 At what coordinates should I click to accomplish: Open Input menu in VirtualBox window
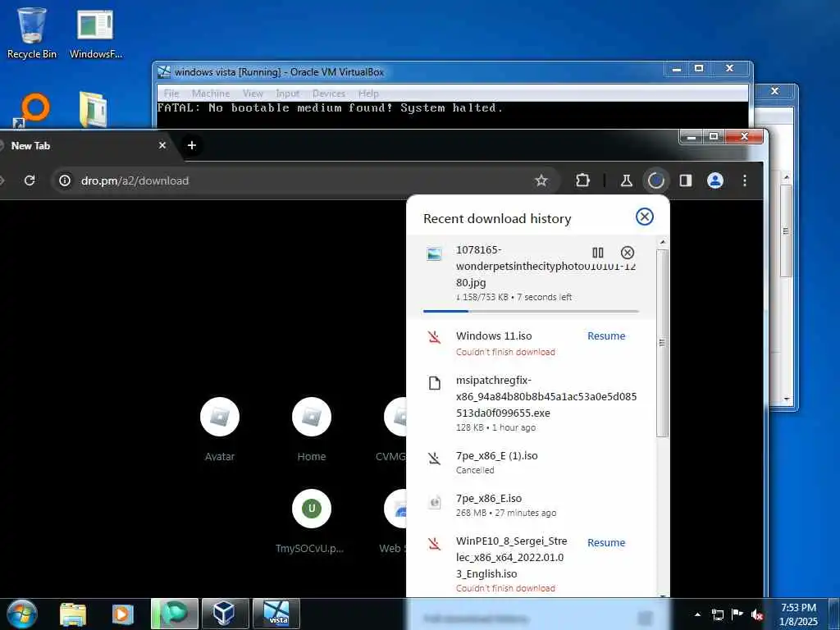pyautogui.click(x=288, y=94)
